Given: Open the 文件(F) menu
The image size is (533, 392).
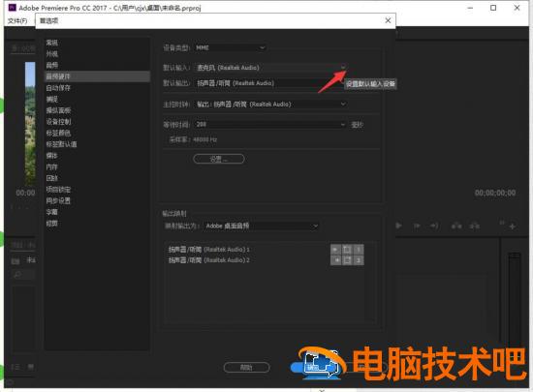Looking at the screenshot, I should click(17, 20).
